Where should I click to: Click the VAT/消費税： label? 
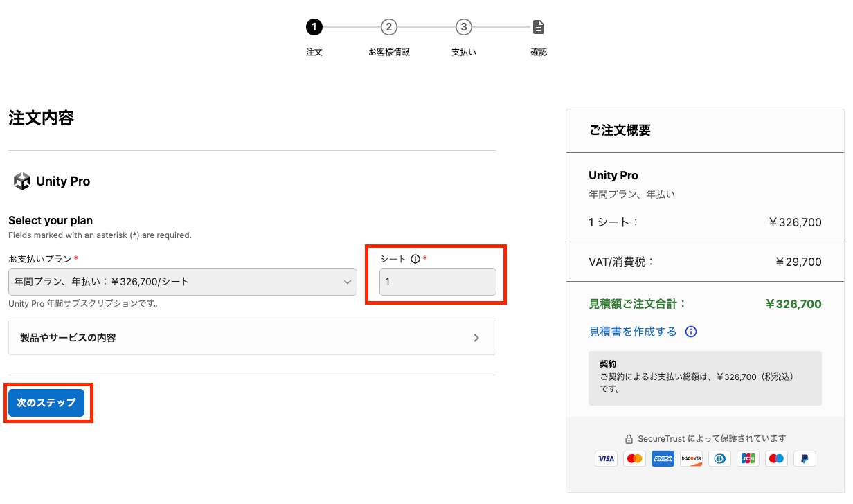click(x=622, y=262)
